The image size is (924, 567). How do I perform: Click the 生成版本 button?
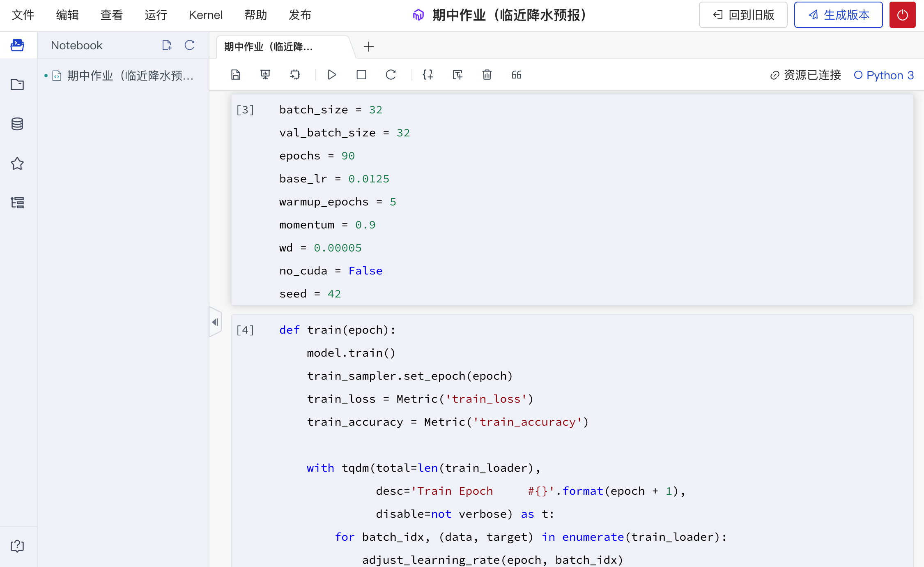[x=838, y=15]
